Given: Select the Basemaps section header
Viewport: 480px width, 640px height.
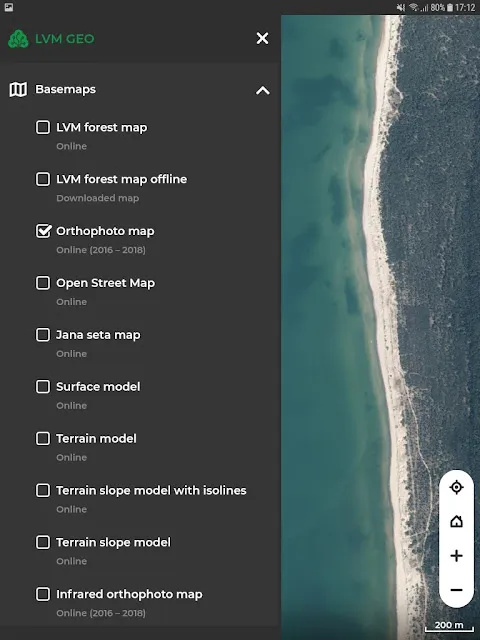Looking at the screenshot, I should (x=140, y=89).
